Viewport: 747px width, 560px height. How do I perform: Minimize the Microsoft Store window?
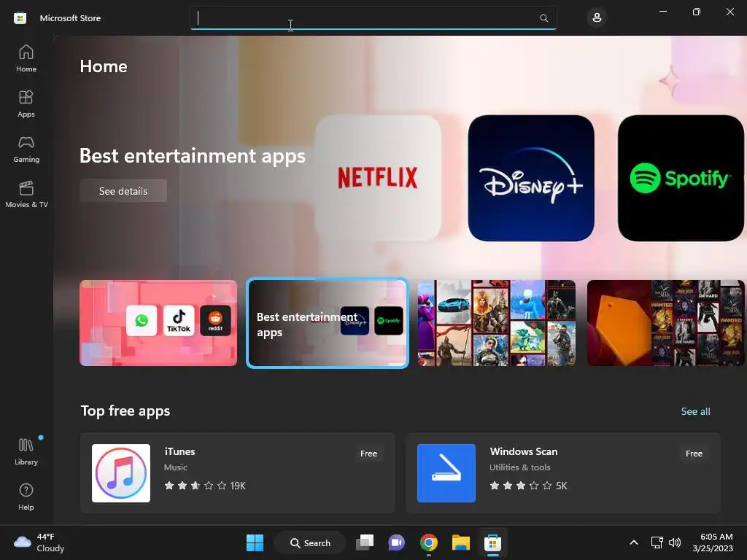click(662, 12)
